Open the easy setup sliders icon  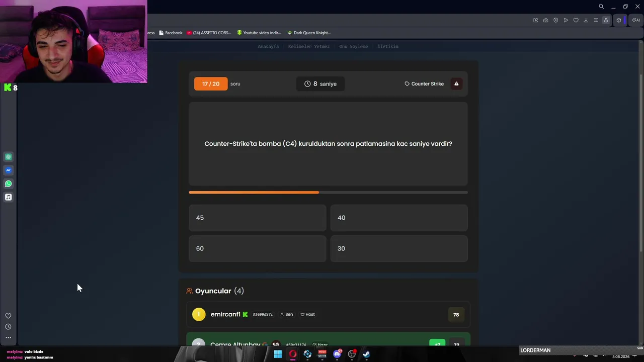[x=596, y=20]
